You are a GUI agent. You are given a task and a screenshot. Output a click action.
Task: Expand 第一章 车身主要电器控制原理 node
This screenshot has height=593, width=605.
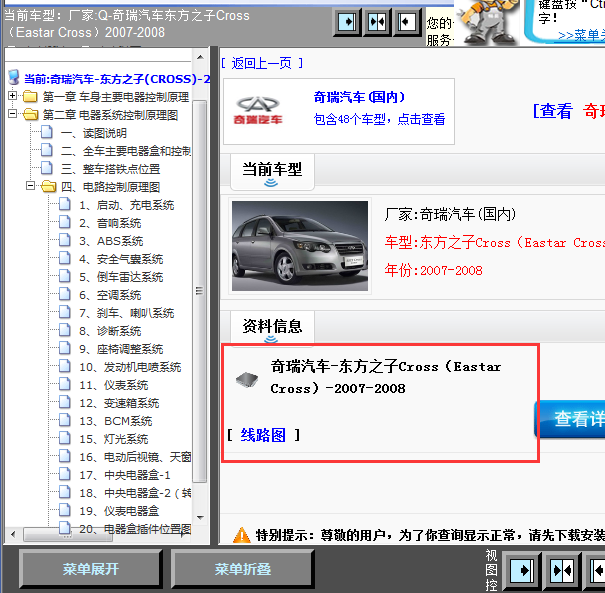(12, 95)
